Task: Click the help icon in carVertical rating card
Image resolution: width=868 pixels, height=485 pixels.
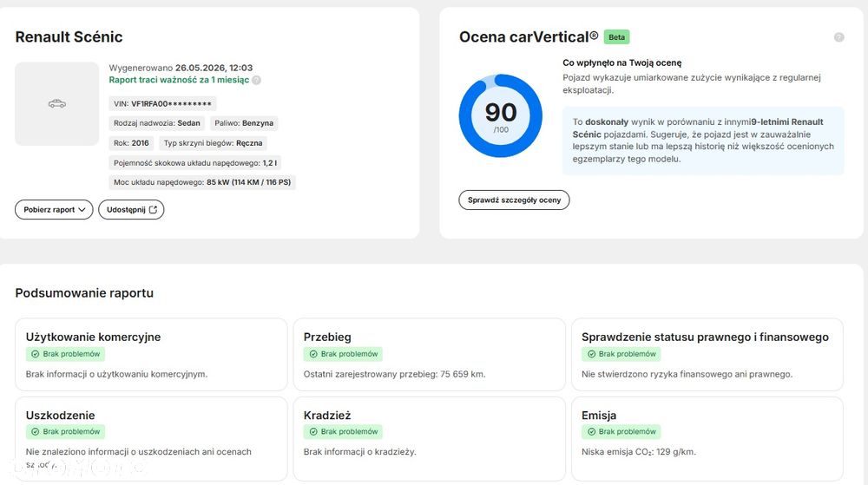Action: tap(838, 37)
